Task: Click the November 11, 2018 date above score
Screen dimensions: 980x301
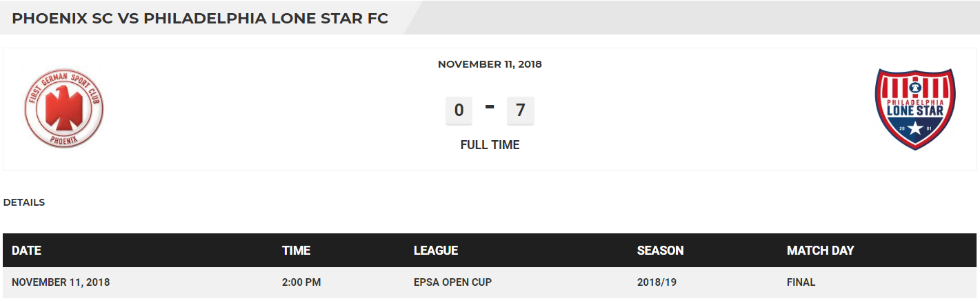Action: (x=490, y=64)
